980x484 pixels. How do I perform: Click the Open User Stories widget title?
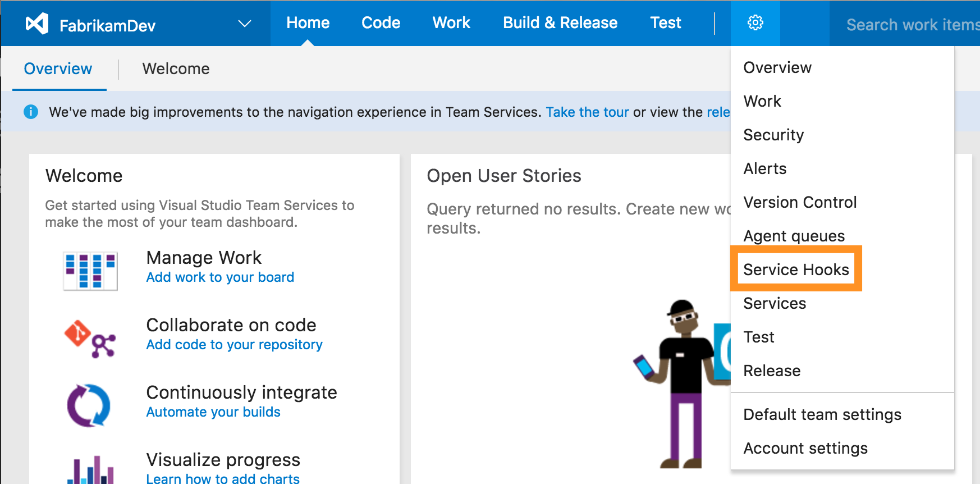pos(504,176)
